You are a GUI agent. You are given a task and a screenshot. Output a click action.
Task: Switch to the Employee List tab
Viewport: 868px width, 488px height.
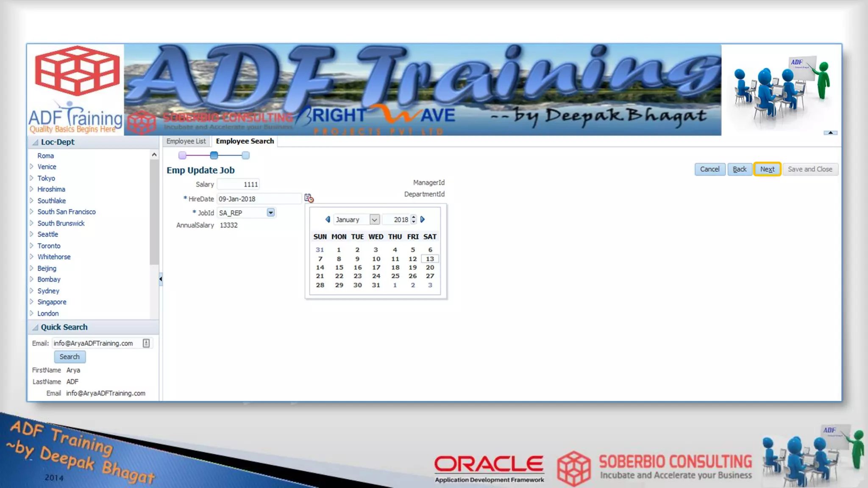[186, 141]
